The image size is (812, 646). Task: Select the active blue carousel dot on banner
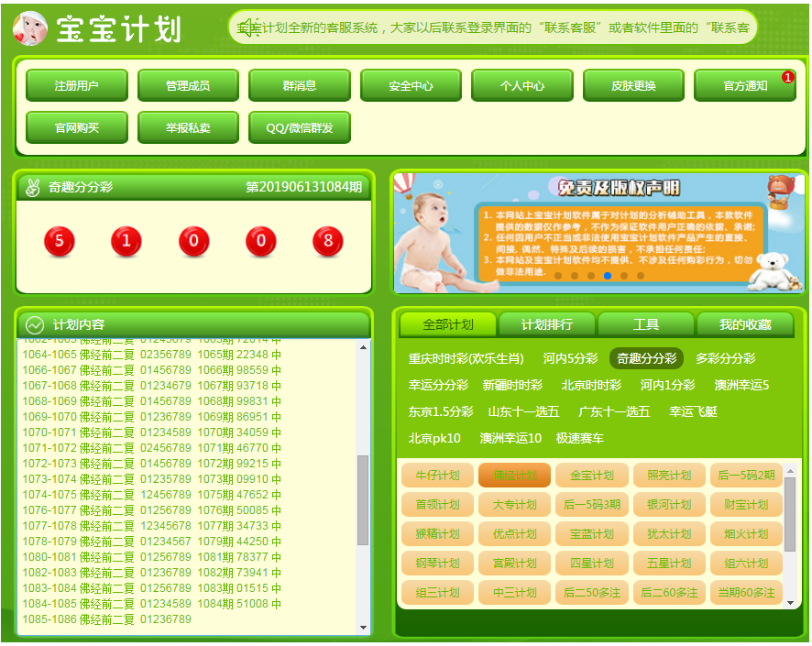pos(608,276)
